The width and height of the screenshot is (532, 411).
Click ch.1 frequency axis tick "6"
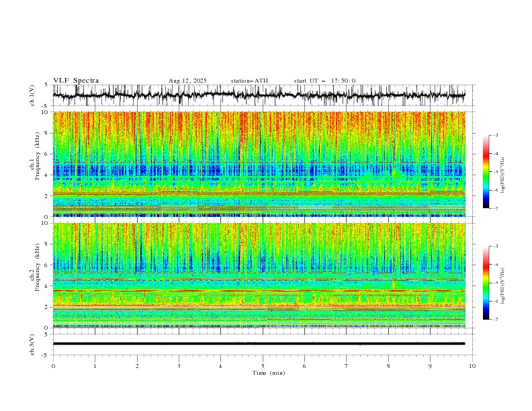(46, 154)
